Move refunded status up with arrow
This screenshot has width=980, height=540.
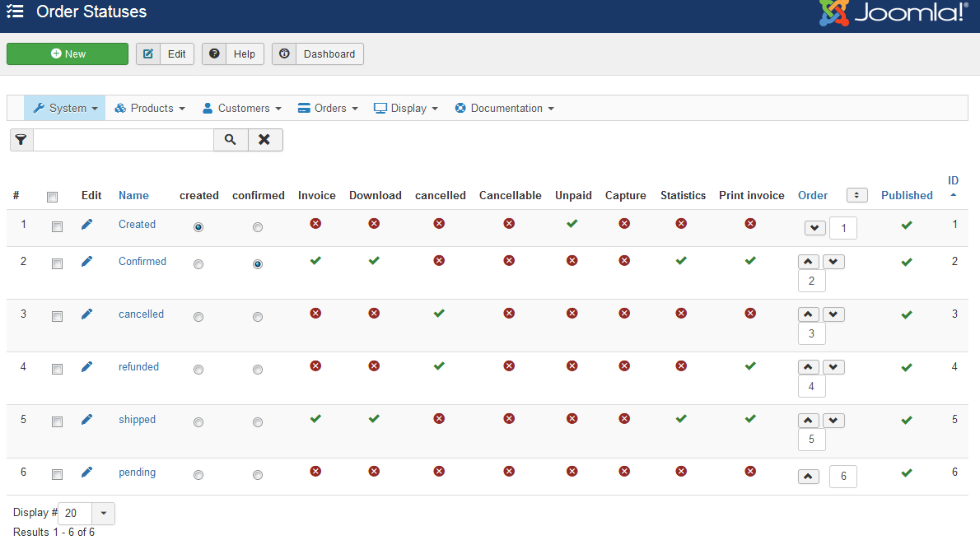click(810, 367)
